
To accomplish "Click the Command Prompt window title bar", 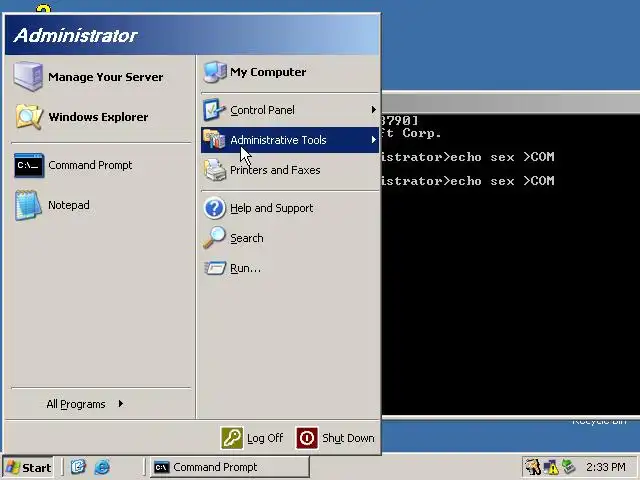I will point(510,103).
